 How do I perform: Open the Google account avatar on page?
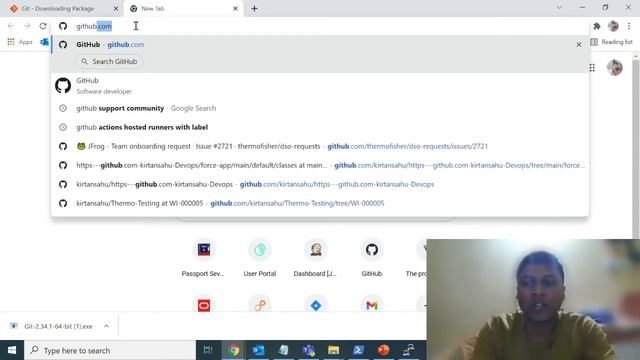[x=614, y=68]
